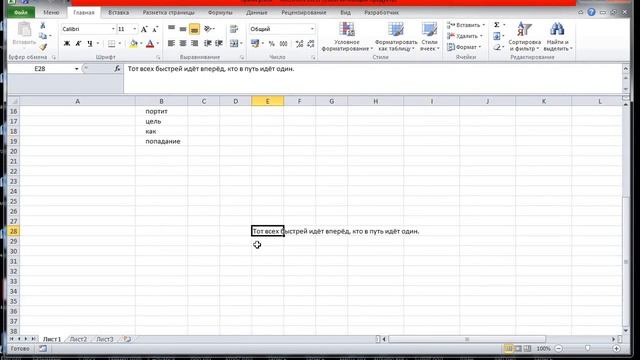Open the Разработчик tab
The image size is (640, 360).
[x=381, y=13]
